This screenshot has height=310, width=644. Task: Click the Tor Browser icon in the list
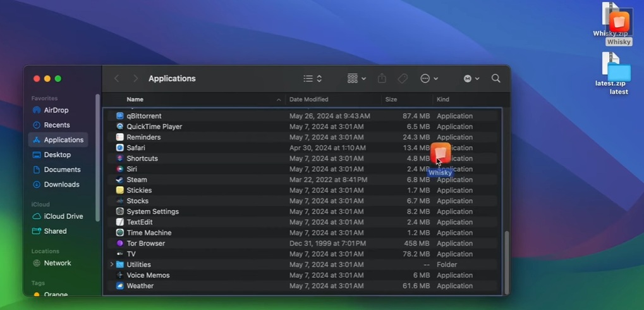click(x=120, y=244)
